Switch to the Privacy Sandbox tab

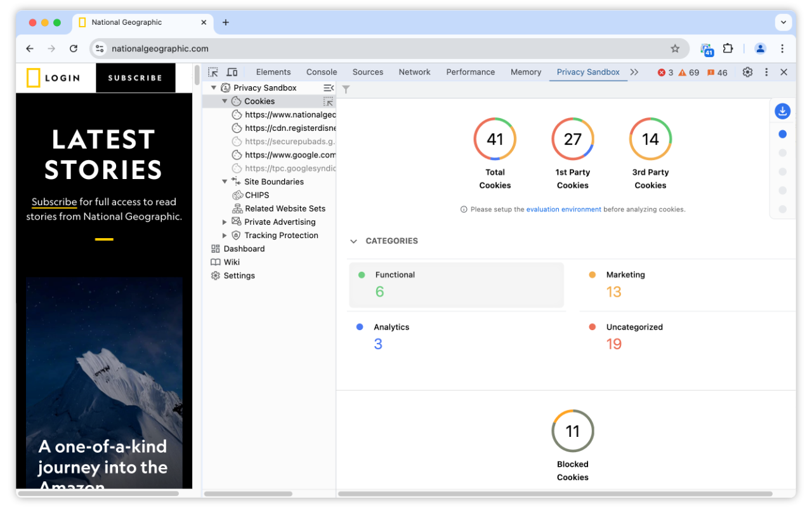click(x=588, y=72)
